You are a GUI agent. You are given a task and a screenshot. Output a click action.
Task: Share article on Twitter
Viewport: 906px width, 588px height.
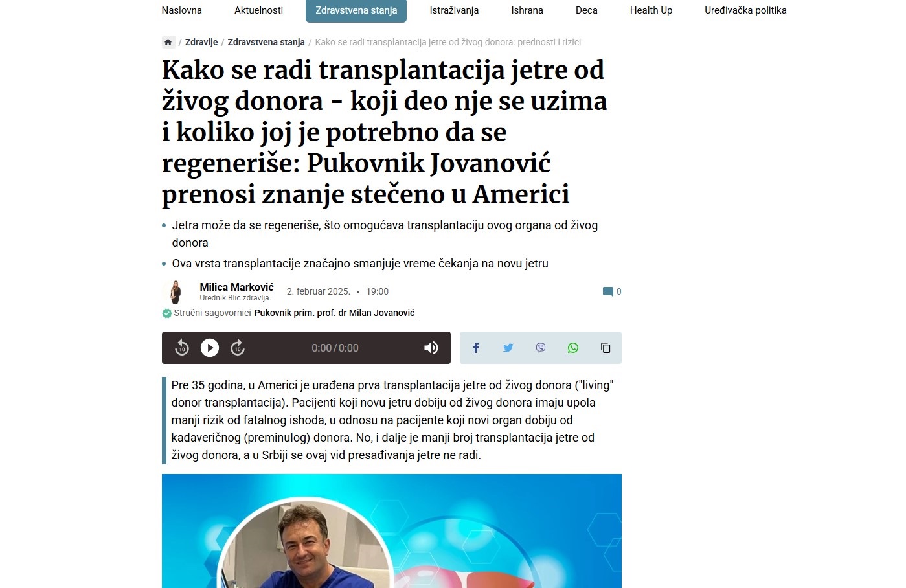click(508, 348)
